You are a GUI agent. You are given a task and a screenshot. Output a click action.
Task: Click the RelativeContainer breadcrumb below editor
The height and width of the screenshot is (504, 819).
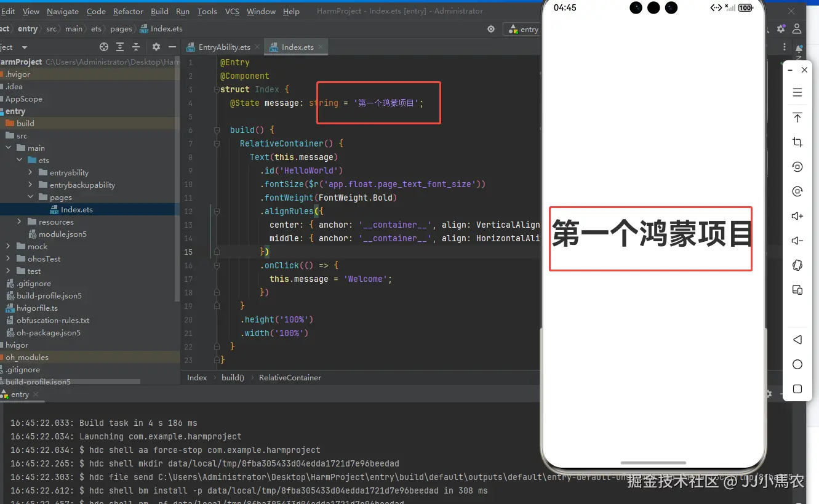tap(290, 377)
